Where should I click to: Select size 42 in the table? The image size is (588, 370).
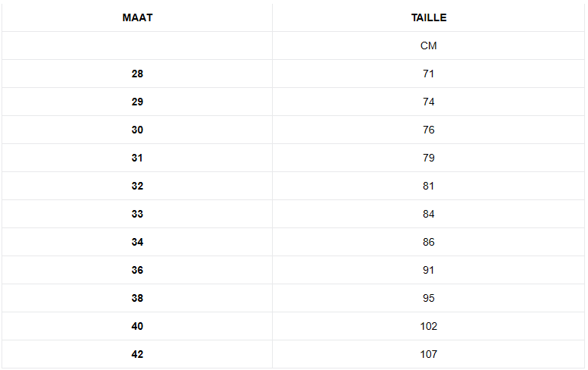[x=137, y=354]
